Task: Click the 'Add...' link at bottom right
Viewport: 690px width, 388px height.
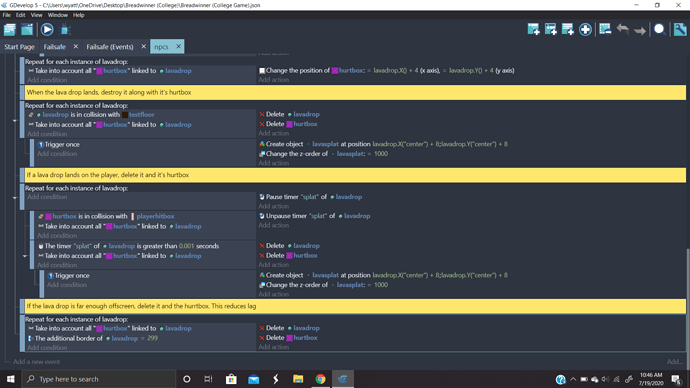Action: tap(675, 362)
